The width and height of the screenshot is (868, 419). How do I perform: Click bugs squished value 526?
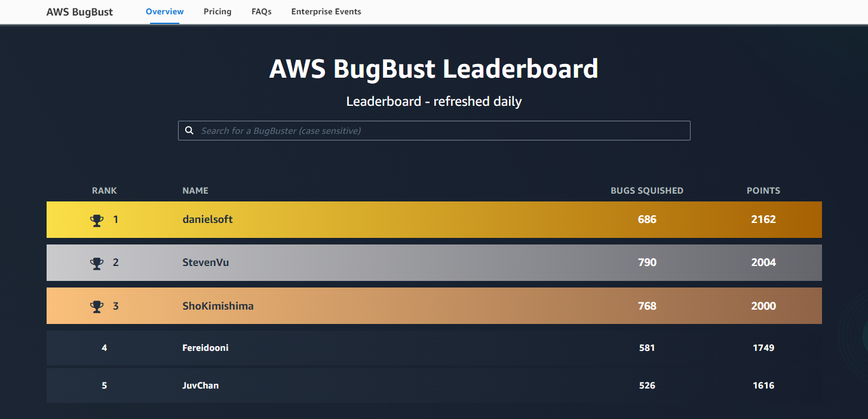click(x=647, y=386)
